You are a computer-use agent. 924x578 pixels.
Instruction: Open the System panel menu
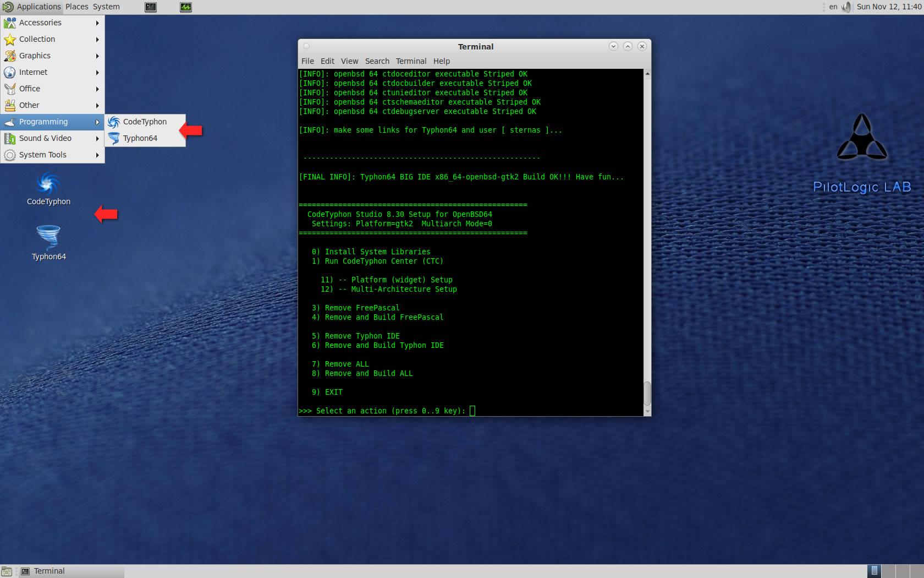(106, 7)
